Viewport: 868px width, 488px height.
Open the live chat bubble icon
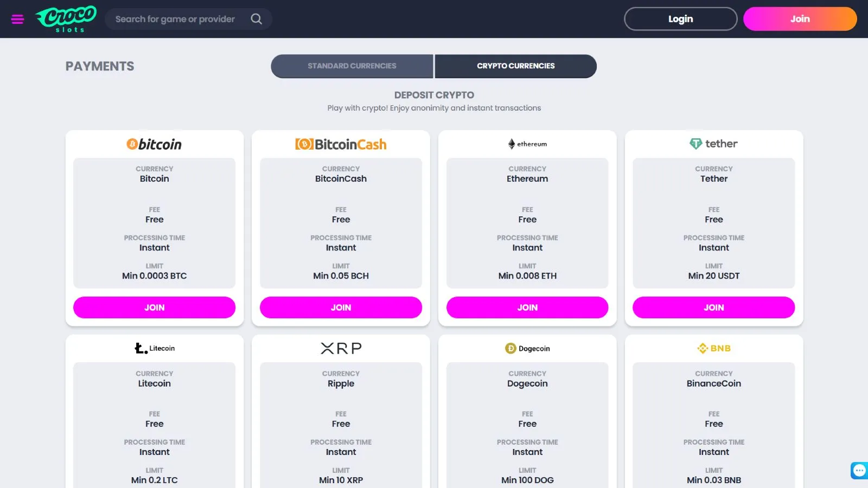tap(859, 470)
